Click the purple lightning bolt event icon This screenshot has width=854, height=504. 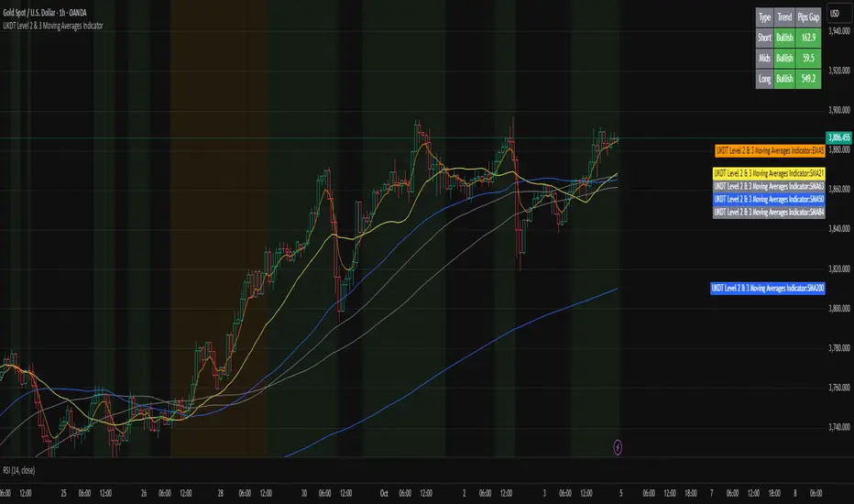618,447
